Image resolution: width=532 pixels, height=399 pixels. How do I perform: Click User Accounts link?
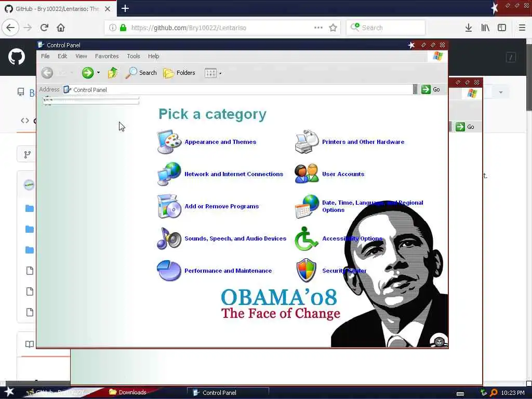pos(343,174)
